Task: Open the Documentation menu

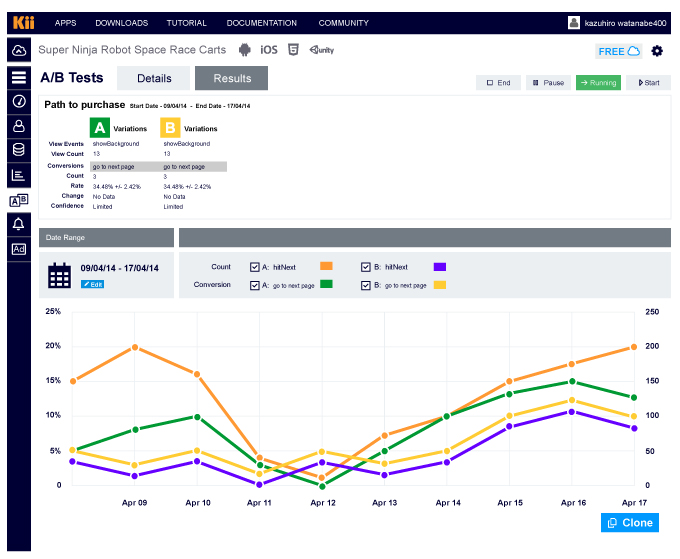Action: pos(261,23)
